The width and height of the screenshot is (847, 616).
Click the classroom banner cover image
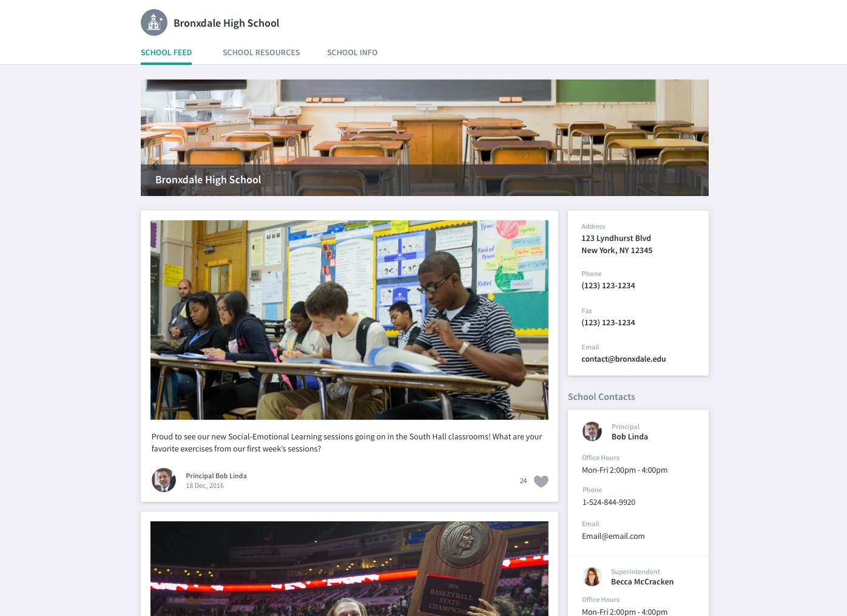pos(425,138)
